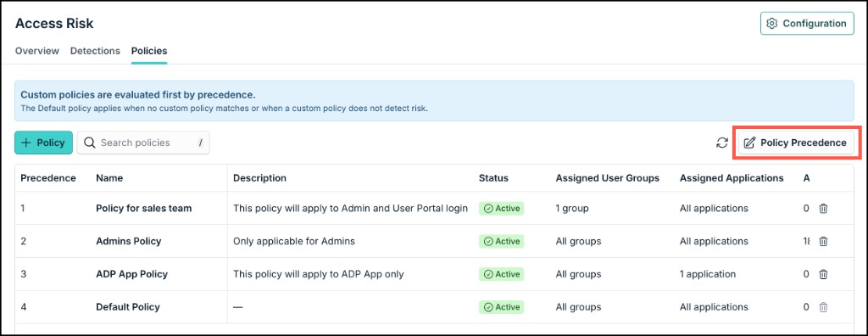Image resolution: width=868 pixels, height=336 pixels.
Task: Click the edit icon in Policy Precedence
Action: tap(749, 143)
